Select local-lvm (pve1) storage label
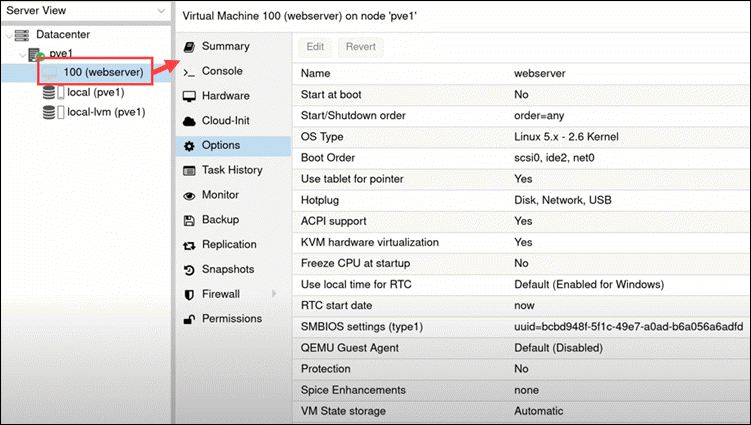 [x=106, y=112]
